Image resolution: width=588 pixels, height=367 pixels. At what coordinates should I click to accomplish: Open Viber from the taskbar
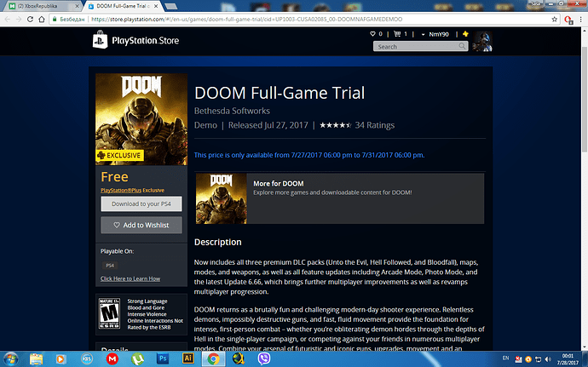click(x=264, y=358)
